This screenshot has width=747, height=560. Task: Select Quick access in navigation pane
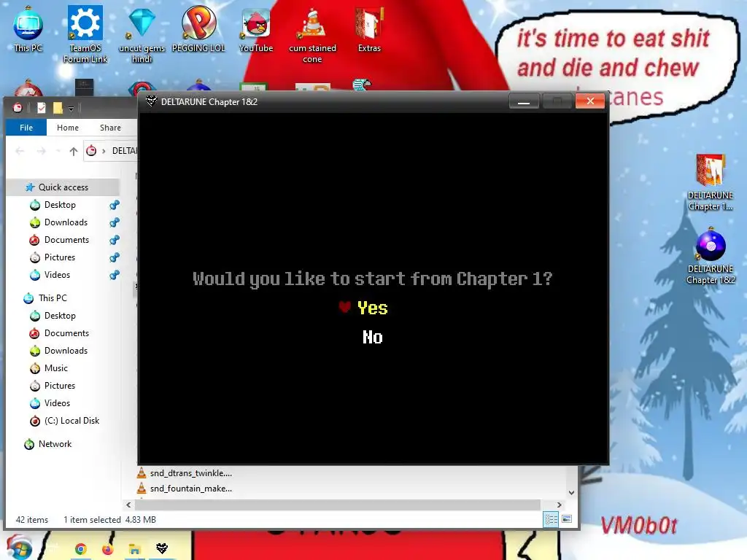(63, 187)
